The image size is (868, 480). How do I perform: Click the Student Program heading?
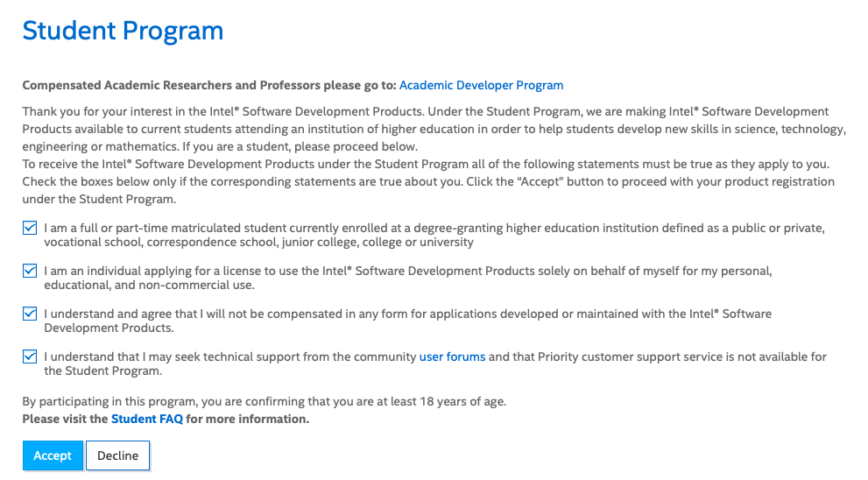click(123, 31)
